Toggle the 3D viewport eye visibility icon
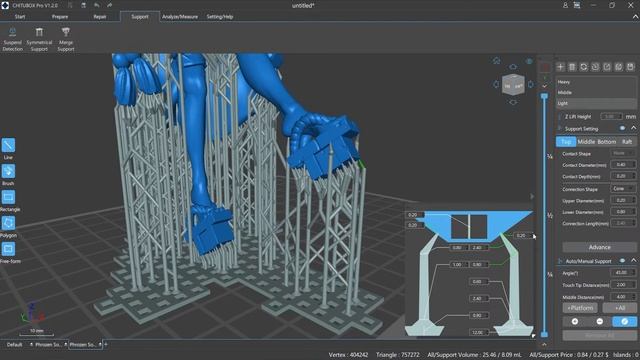The image size is (640, 360). 529,62
